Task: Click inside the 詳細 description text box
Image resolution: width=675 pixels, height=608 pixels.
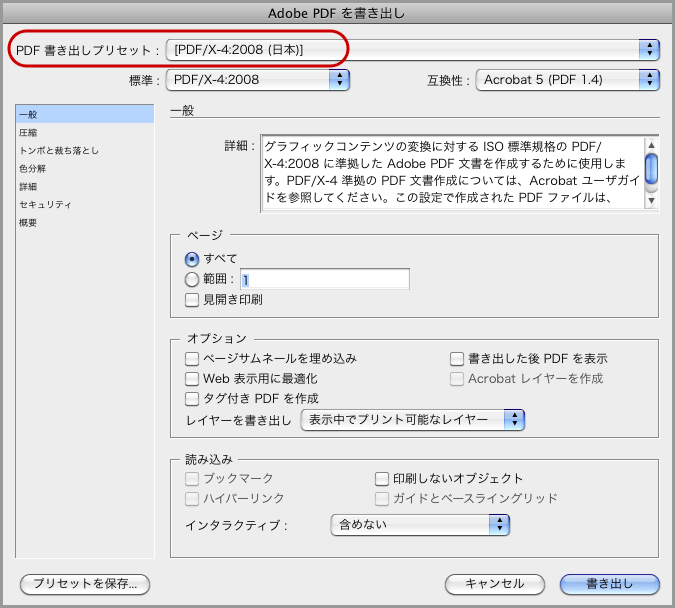Action: pos(453,173)
